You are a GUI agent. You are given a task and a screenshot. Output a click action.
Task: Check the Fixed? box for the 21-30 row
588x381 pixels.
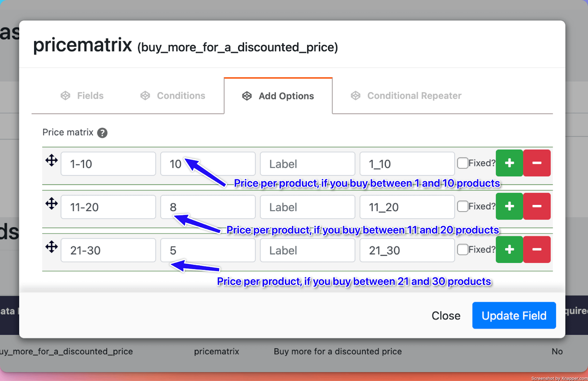point(463,250)
